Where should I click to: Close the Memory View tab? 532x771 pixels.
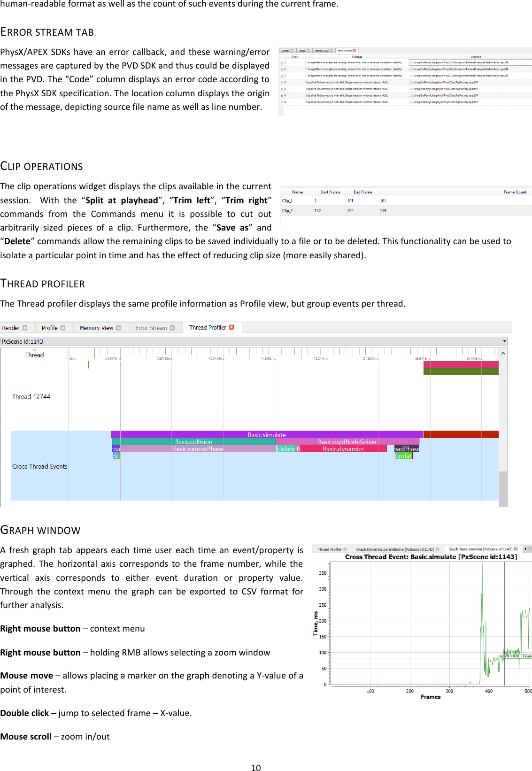(118, 328)
